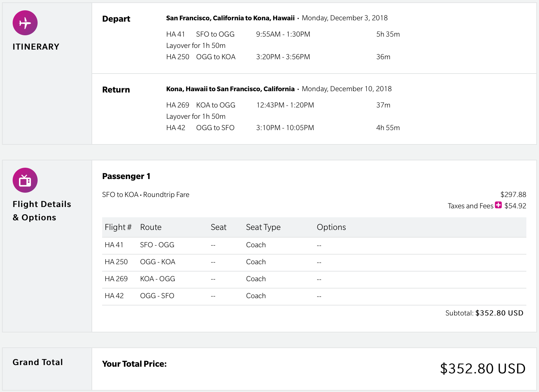Viewport: 539px width, 392px height.
Task: Select the 5h 35m duration
Action: (x=388, y=34)
